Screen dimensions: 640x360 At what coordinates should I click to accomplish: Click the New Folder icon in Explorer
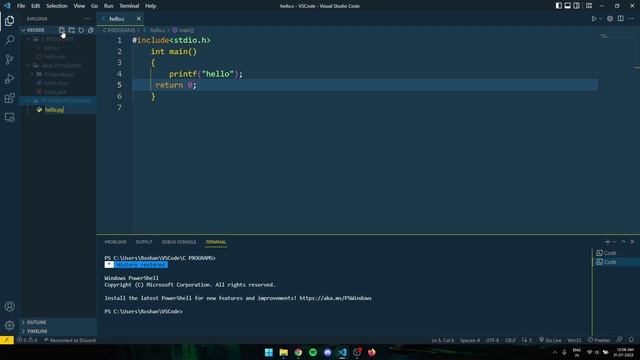click(x=71, y=30)
